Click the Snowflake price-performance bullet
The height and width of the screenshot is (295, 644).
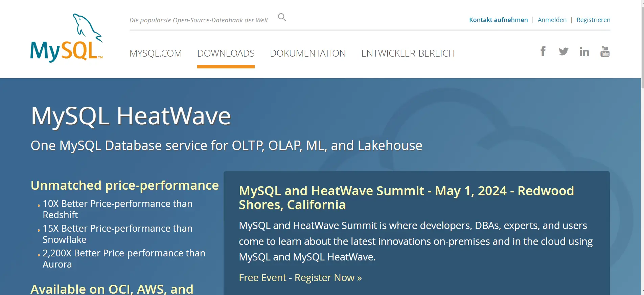[x=117, y=234]
